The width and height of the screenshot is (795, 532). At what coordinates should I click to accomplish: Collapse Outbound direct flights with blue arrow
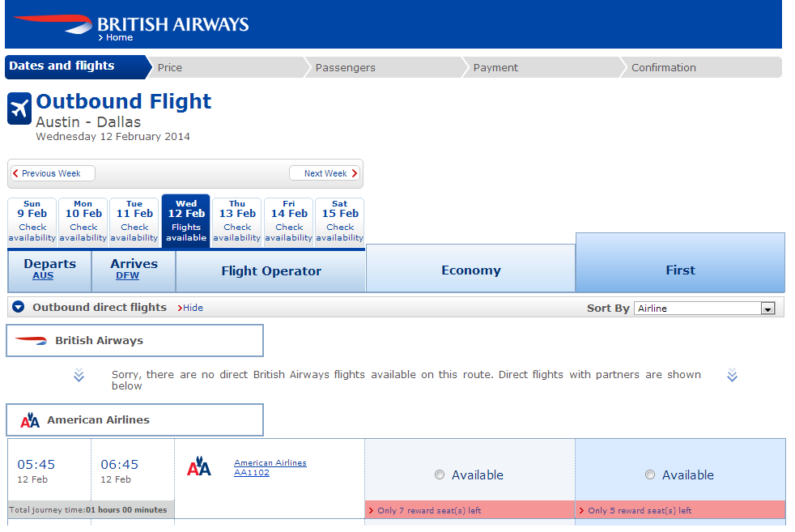19,307
